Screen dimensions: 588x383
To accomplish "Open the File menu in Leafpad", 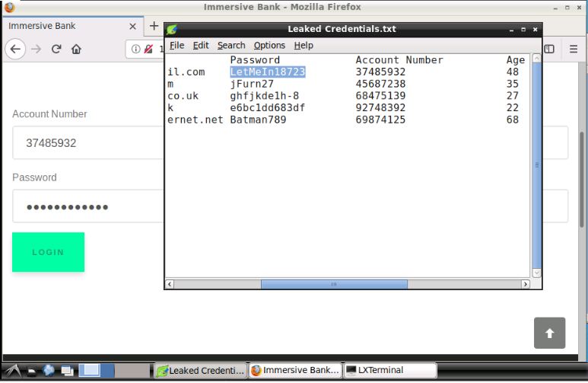I will pos(176,46).
